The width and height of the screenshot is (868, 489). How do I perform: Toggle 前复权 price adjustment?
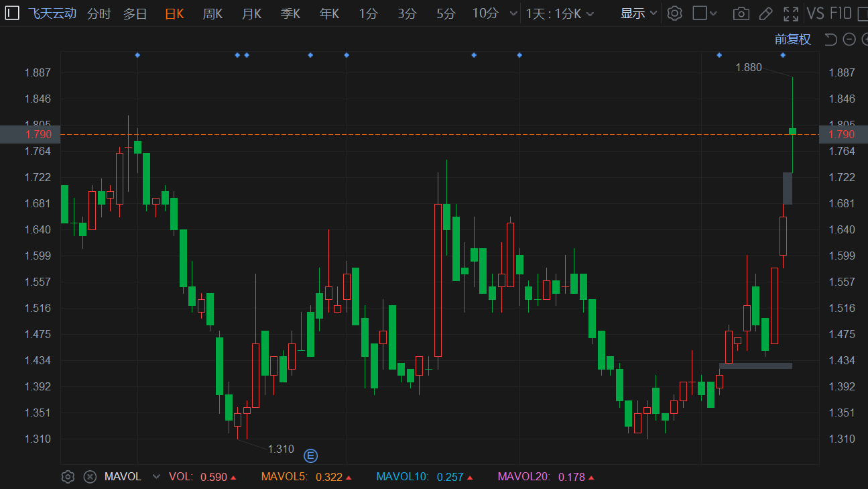click(793, 40)
